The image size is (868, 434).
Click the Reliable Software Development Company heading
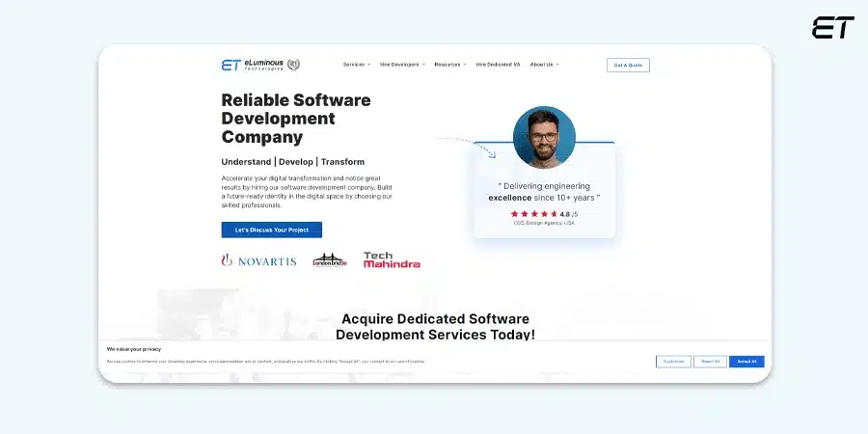[295, 119]
